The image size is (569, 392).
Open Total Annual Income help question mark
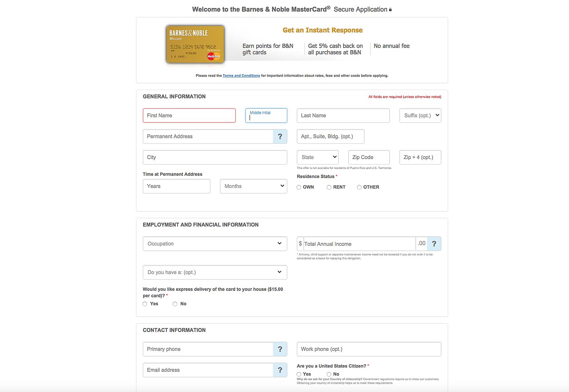434,244
